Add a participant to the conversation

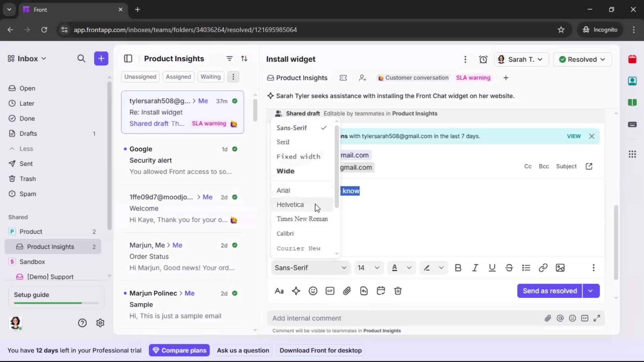(x=362, y=78)
